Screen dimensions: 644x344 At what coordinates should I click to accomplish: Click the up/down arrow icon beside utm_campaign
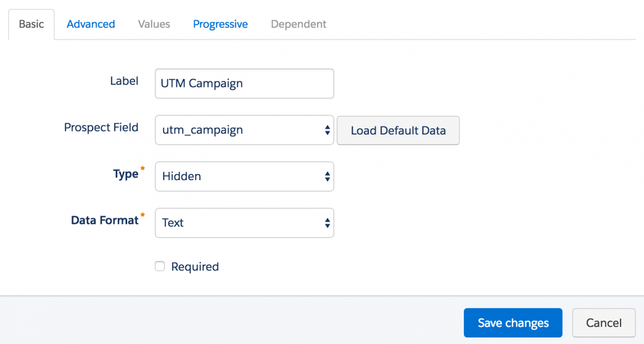pos(327,130)
